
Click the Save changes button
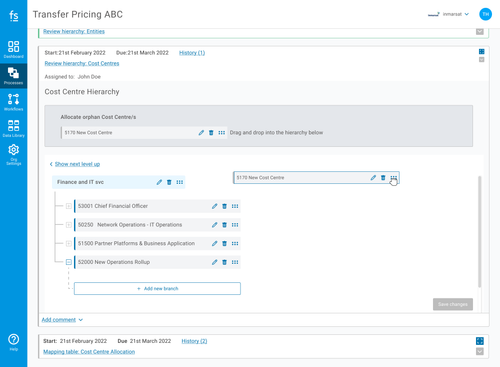[453, 304]
